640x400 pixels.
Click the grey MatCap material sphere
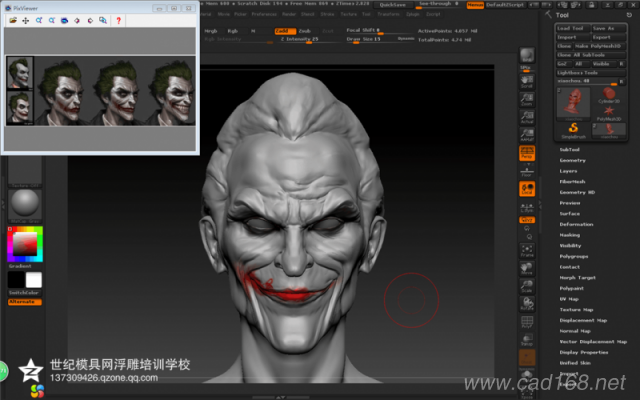(25, 203)
